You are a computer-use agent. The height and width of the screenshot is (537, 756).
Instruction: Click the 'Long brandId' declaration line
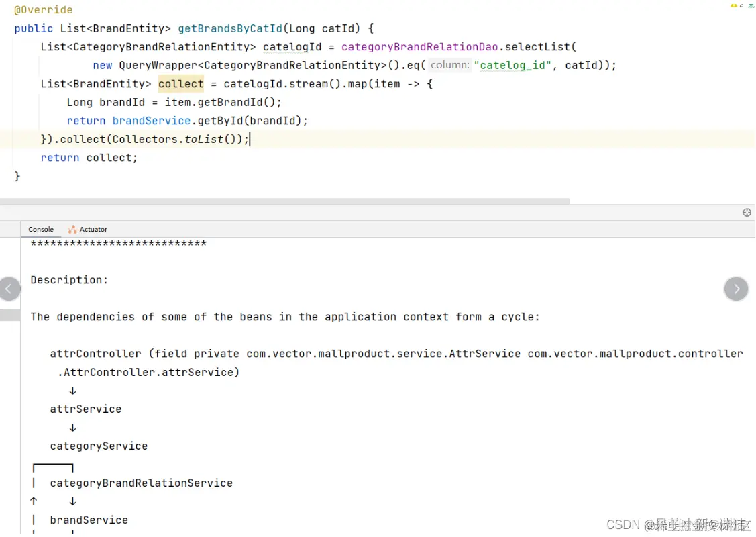pyautogui.click(x=174, y=102)
